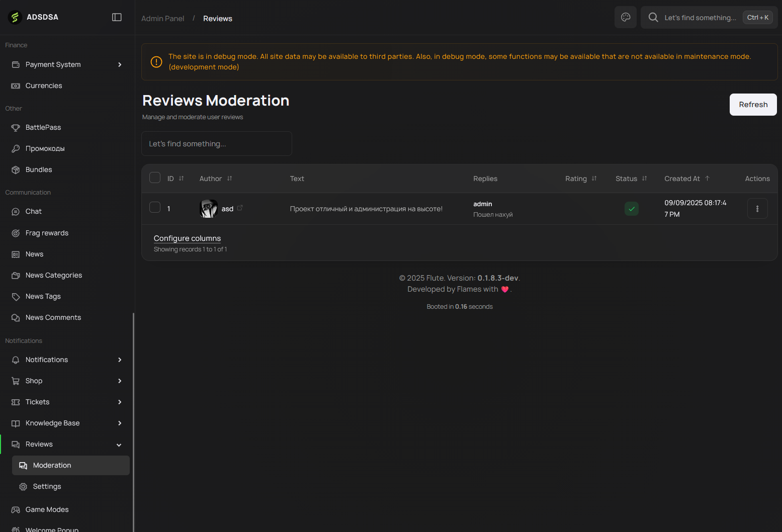Open the theme palette icon in header
This screenshot has width=782, height=532.
tap(625, 17)
